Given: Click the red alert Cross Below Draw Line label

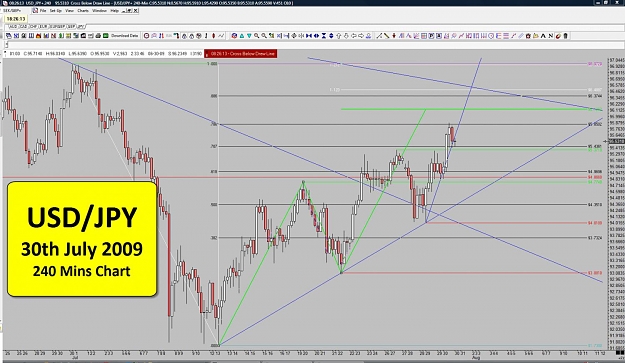Looking at the screenshot, I should (241, 53).
